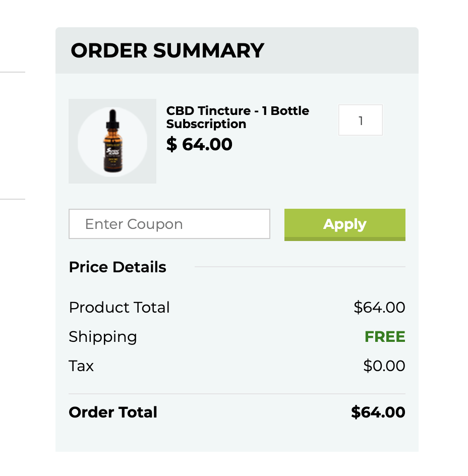This screenshot has height=476, width=468.
Task: Focus the quantity box showing 1
Action: tap(361, 120)
